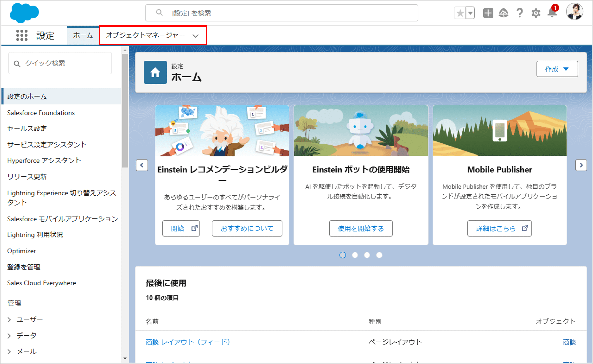The height and width of the screenshot is (364, 593).
Task: Select the third carousel page dot
Action: [367, 255]
